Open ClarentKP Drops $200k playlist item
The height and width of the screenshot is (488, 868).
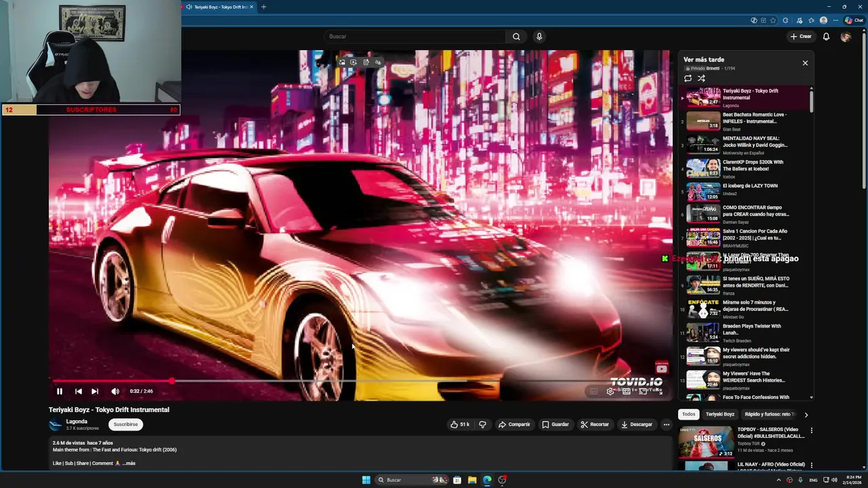[x=746, y=168]
